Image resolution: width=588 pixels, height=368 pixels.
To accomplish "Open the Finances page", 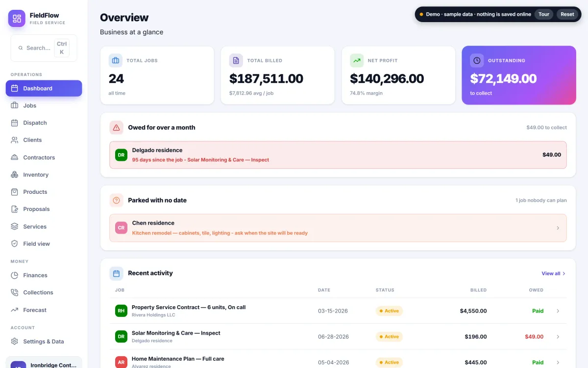I will tap(44, 275).
